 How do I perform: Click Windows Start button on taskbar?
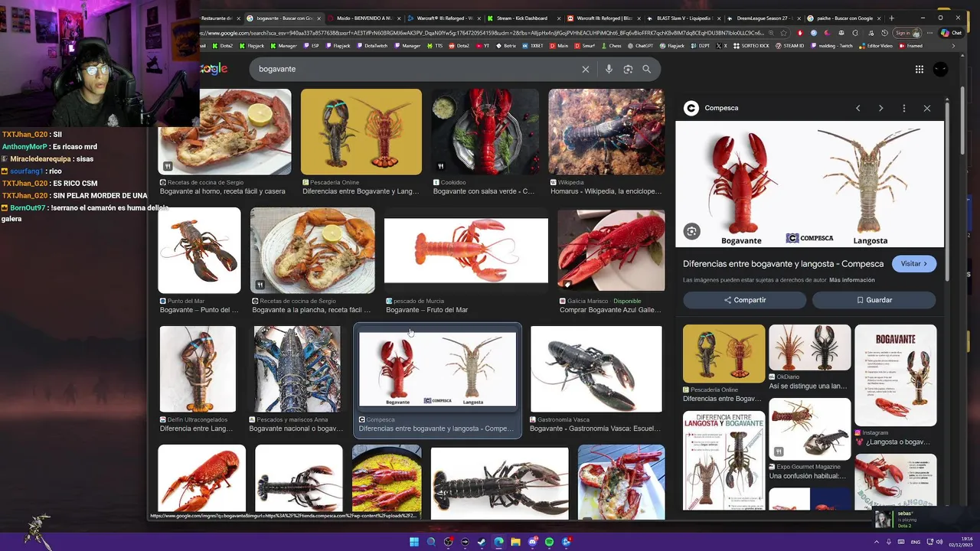[x=414, y=542]
